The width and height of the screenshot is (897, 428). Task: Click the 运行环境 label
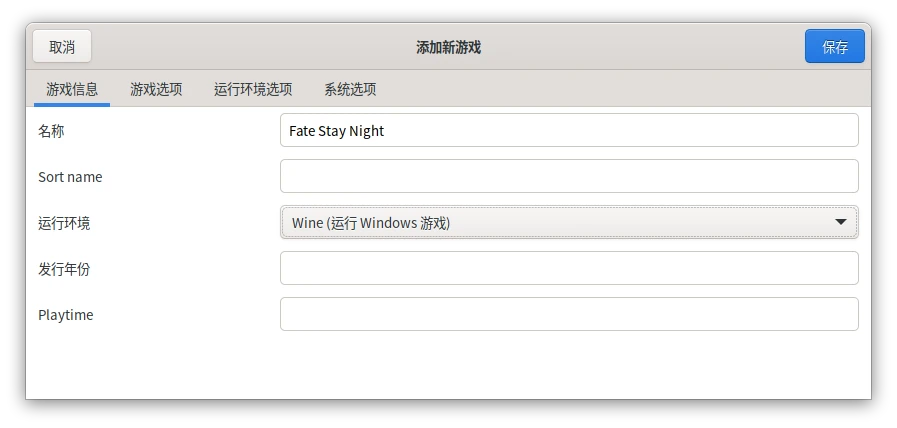point(64,223)
